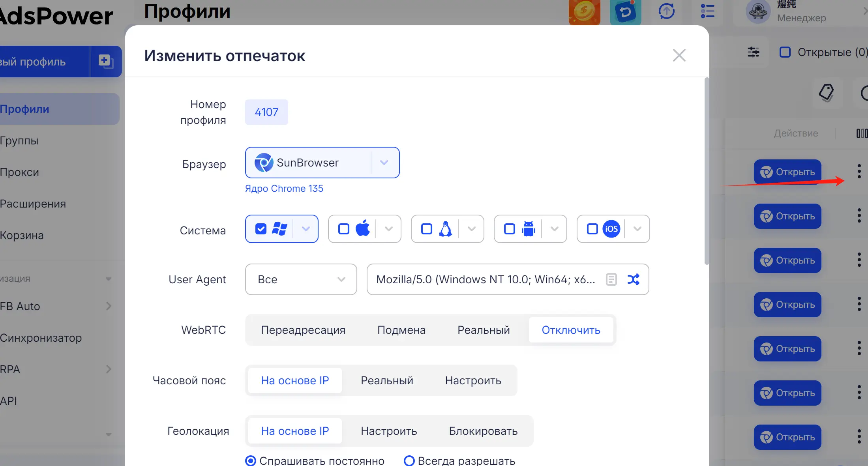
Task: Click the column settings icon
Action: click(862, 133)
